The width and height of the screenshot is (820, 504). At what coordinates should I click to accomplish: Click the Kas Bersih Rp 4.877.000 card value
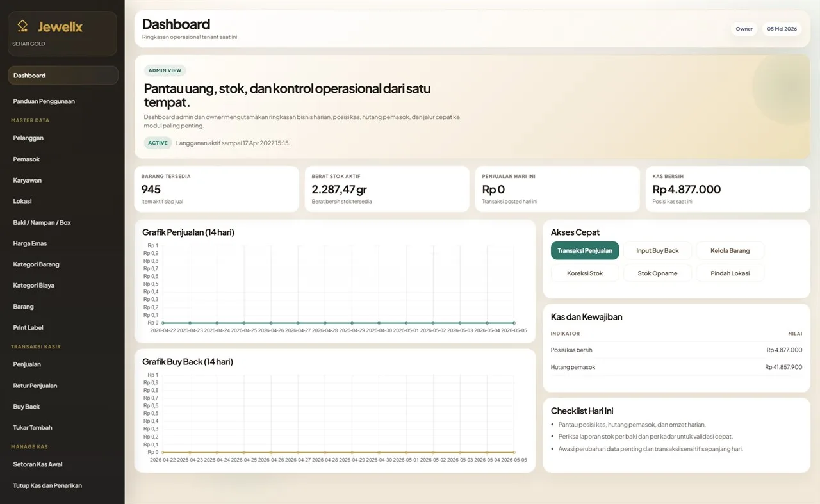pyautogui.click(x=687, y=190)
